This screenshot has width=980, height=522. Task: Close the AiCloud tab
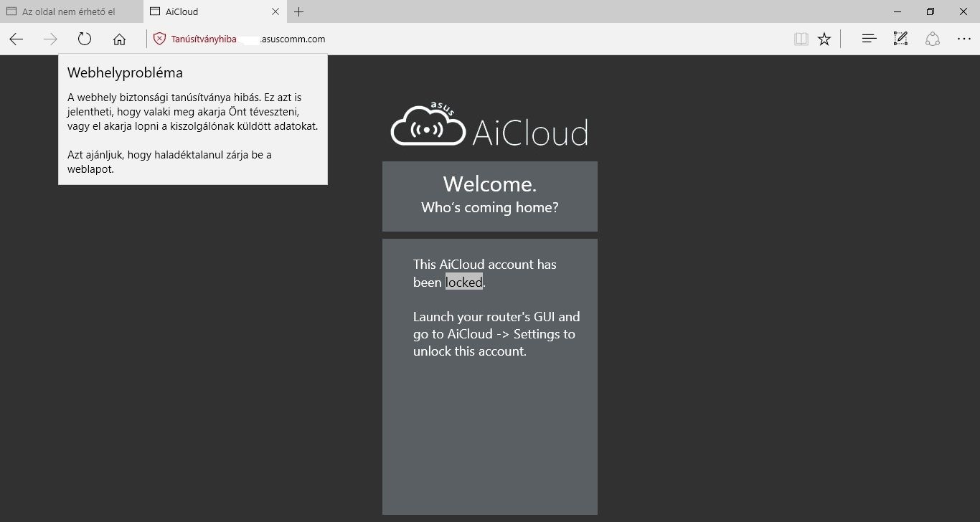click(x=275, y=11)
